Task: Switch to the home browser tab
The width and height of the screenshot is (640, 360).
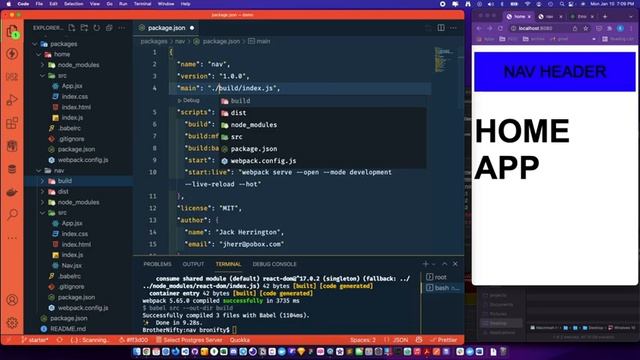Action: [x=519, y=16]
